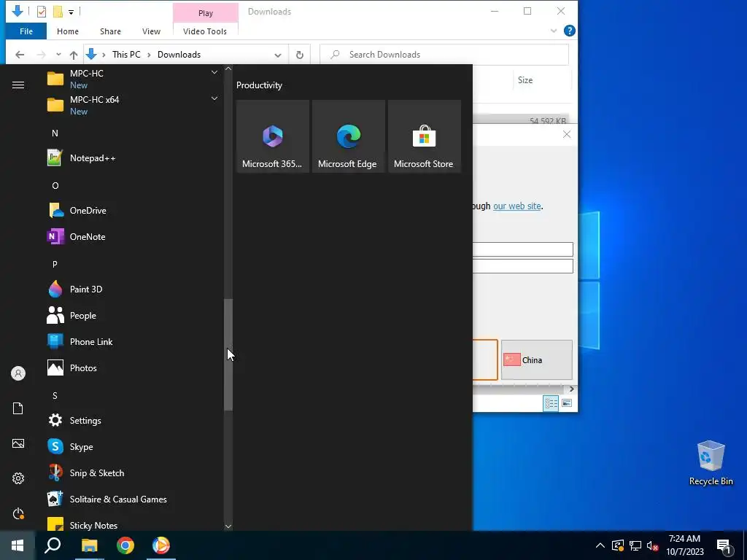Switch to the View ribbon tab

pyautogui.click(x=152, y=31)
